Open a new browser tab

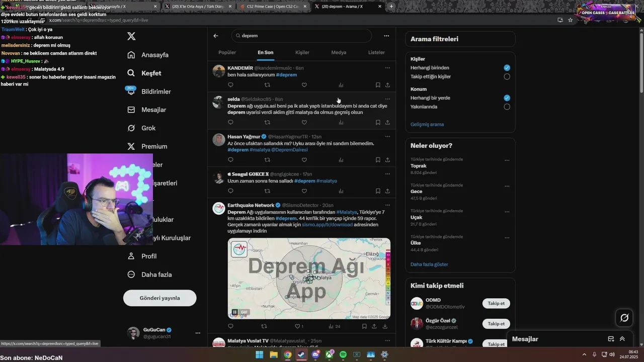[x=391, y=7]
